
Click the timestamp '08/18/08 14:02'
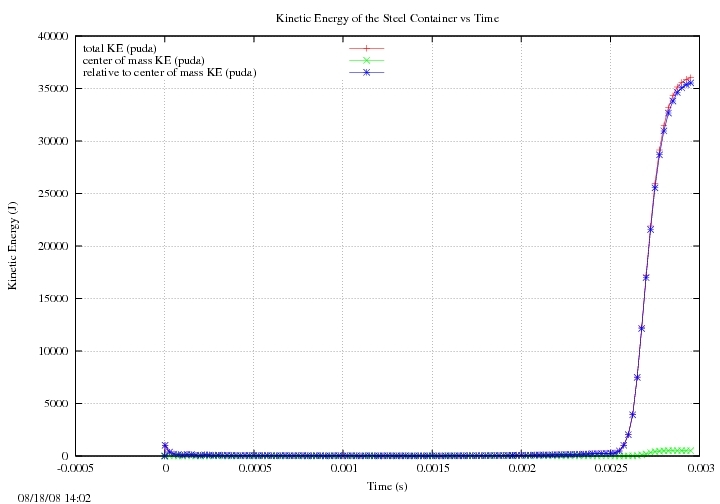54,498
